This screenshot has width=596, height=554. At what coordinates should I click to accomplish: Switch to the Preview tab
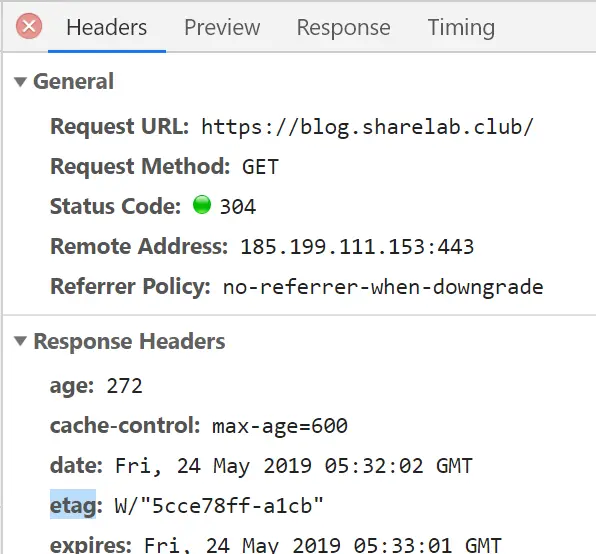tap(222, 27)
